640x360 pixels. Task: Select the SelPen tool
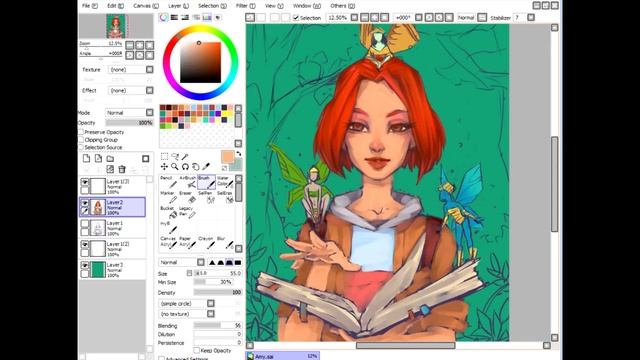point(206,197)
